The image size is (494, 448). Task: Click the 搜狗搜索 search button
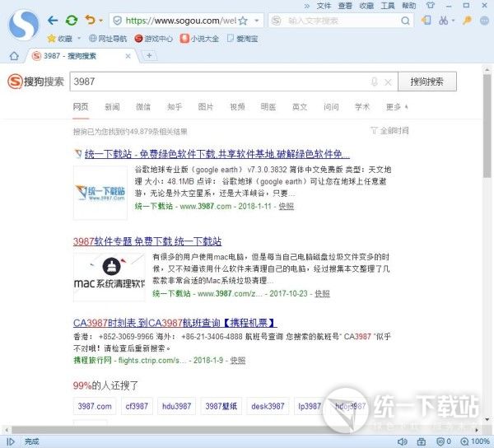426,82
